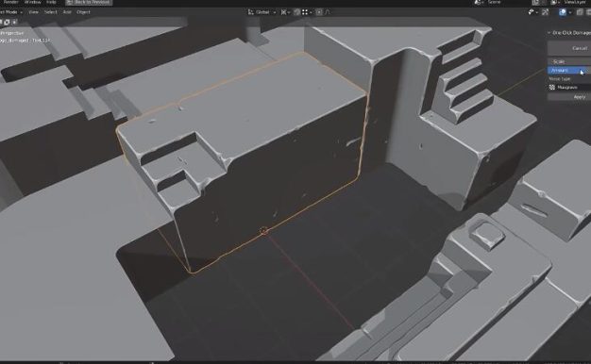Open the Object menu in the viewport header
Screen dimensions: 591x364
pos(83,12)
